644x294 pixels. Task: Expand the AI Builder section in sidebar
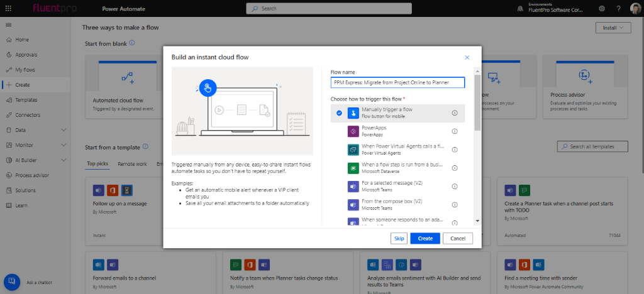pos(64,160)
